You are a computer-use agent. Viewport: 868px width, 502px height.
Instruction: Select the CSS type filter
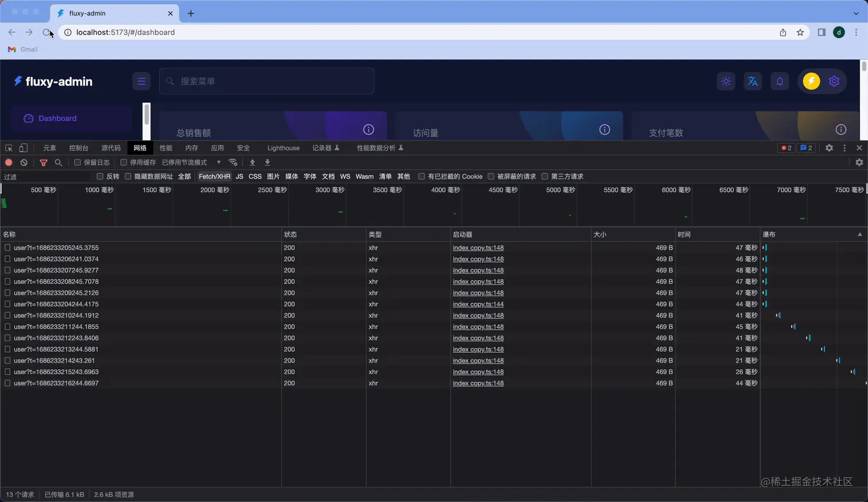coord(255,177)
